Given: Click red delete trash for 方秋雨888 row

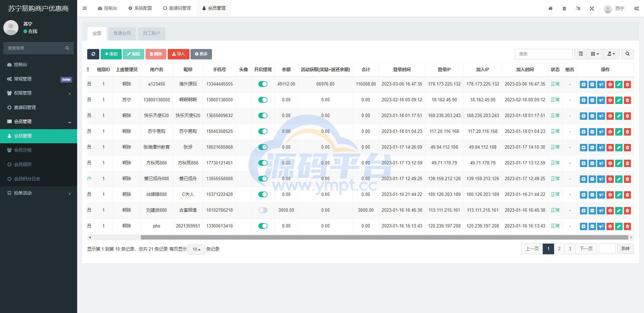Looking at the screenshot, I should pyautogui.click(x=628, y=163).
